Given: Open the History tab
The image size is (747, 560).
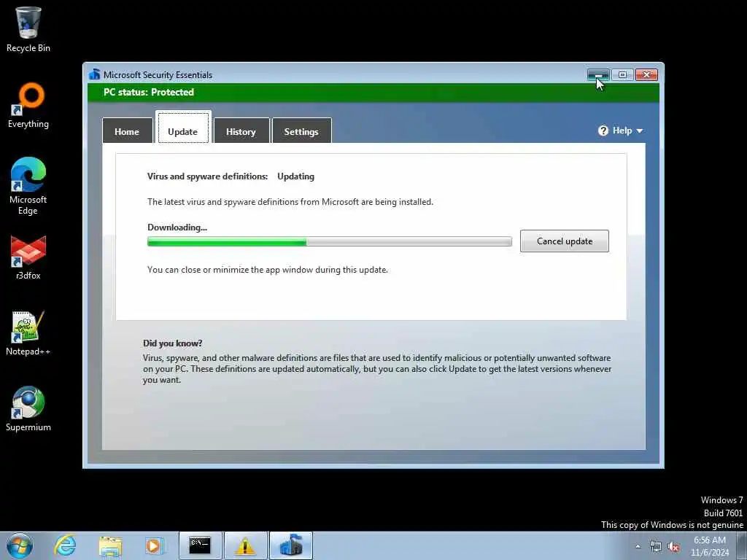Looking at the screenshot, I should tap(241, 131).
